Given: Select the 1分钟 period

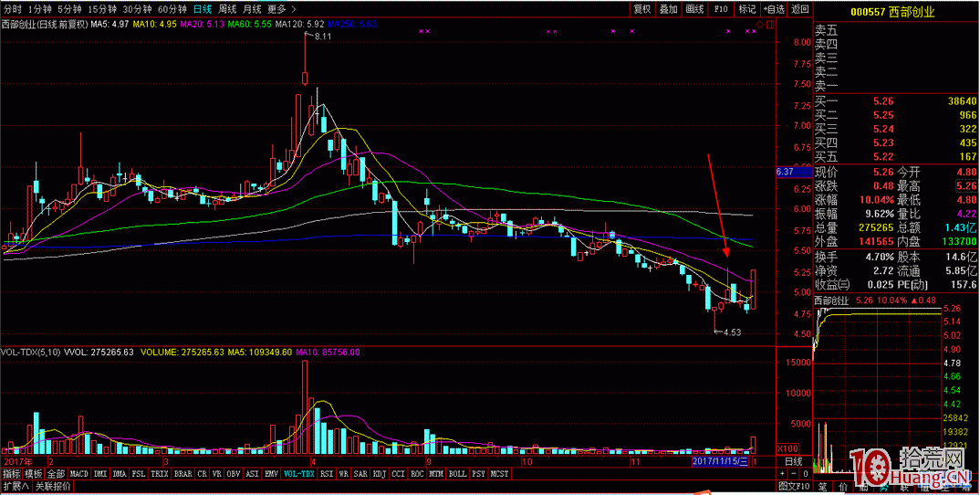Looking at the screenshot, I should click(40, 9).
